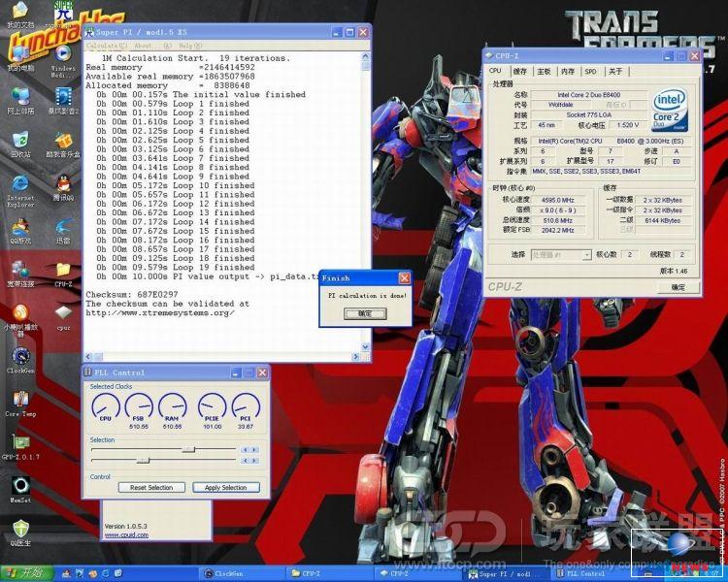Screen dimensions: 728x582
Task: Click Reset Selection in PLL Control
Action: pos(151,487)
